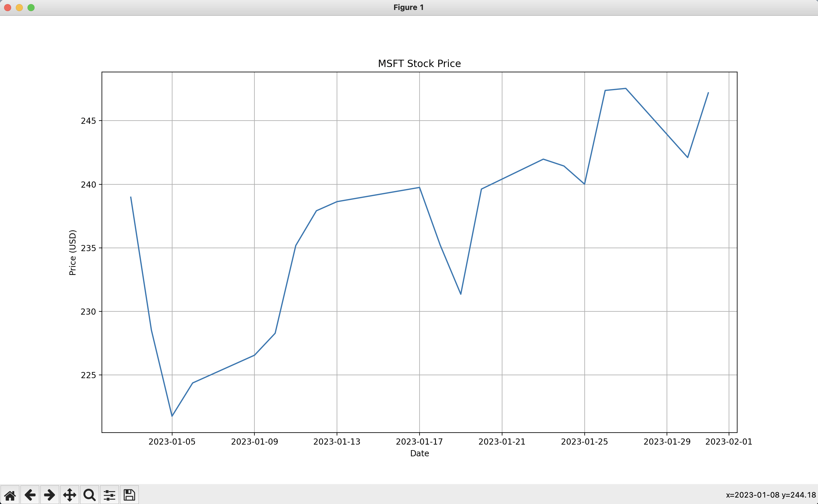The width and height of the screenshot is (818, 504).
Task: Go forward to the next view
Action: [x=50, y=495]
